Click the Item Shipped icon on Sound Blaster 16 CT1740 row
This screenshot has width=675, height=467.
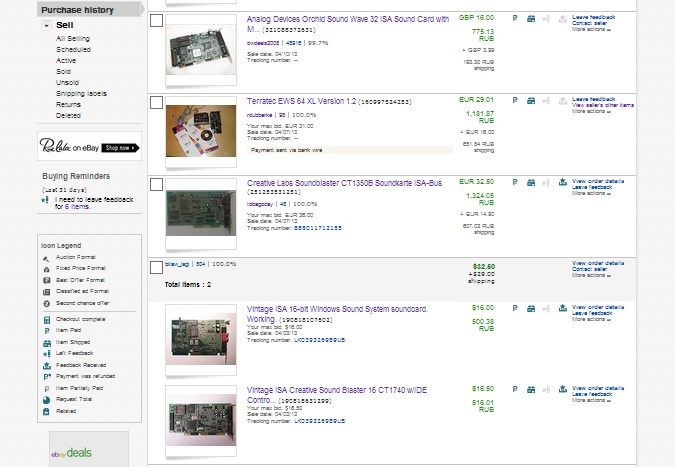click(x=531, y=389)
